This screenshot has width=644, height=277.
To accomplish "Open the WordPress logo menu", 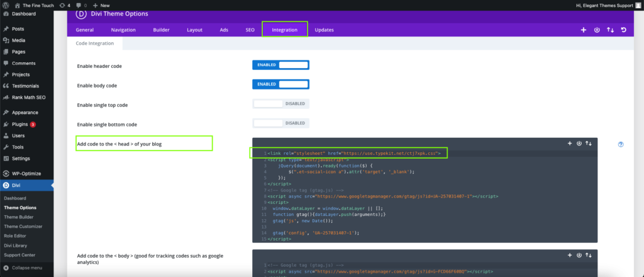I will pyautogui.click(x=6, y=5).
